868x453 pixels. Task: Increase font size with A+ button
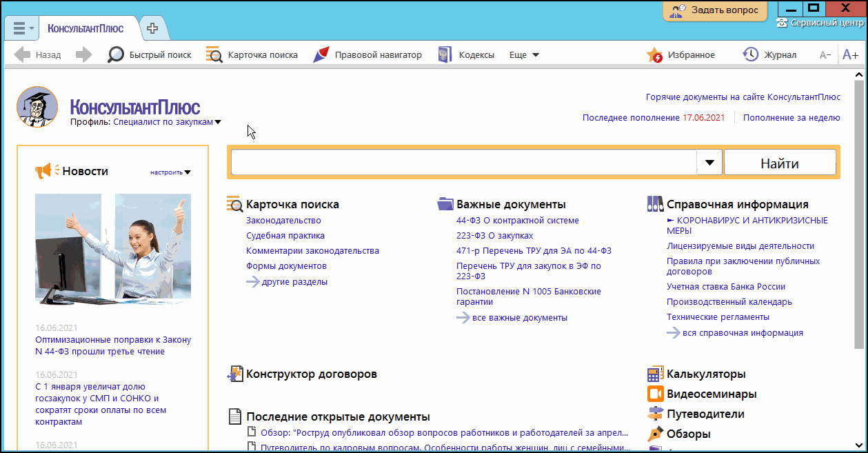tap(850, 55)
